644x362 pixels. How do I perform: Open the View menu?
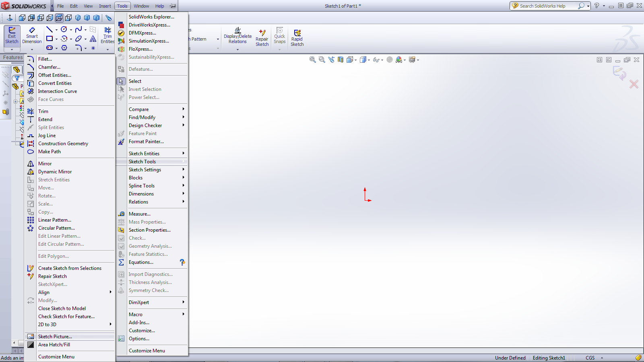click(x=88, y=6)
